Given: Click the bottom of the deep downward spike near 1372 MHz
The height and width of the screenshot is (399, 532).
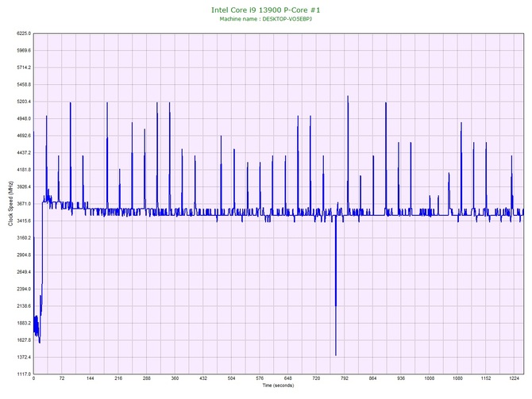Looking at the screenshot, I should [x=336, y=355].
